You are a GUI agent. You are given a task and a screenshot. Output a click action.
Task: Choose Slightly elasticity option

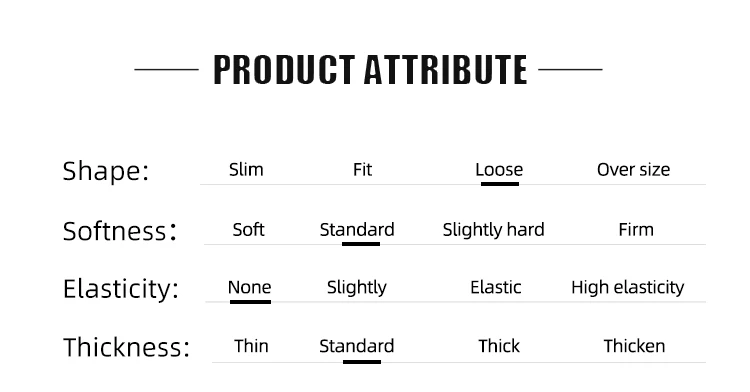point(356,288)
